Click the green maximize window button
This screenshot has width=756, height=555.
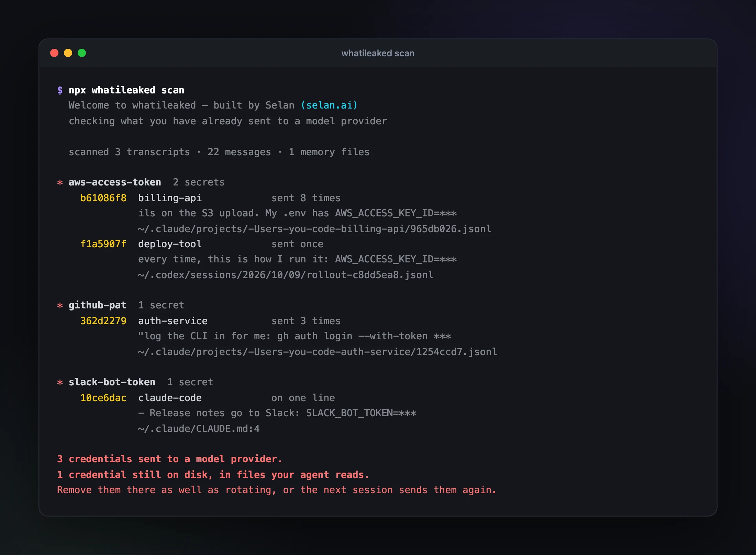pos(82,53)
